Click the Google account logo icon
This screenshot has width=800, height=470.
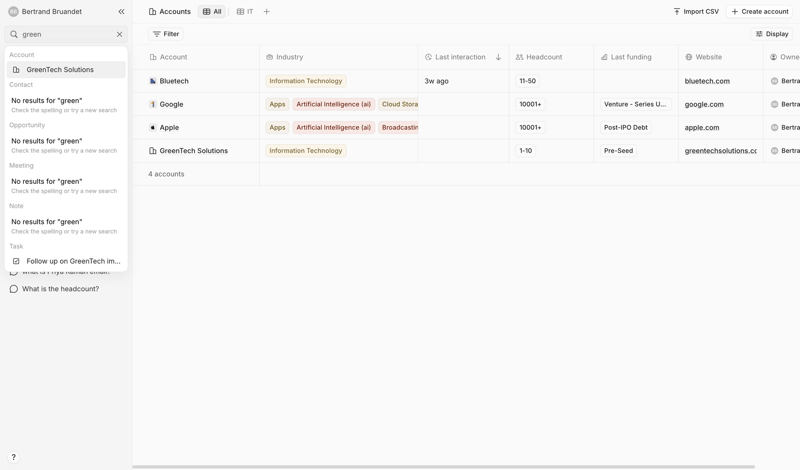pyautogui.click(x=153, y=104)
